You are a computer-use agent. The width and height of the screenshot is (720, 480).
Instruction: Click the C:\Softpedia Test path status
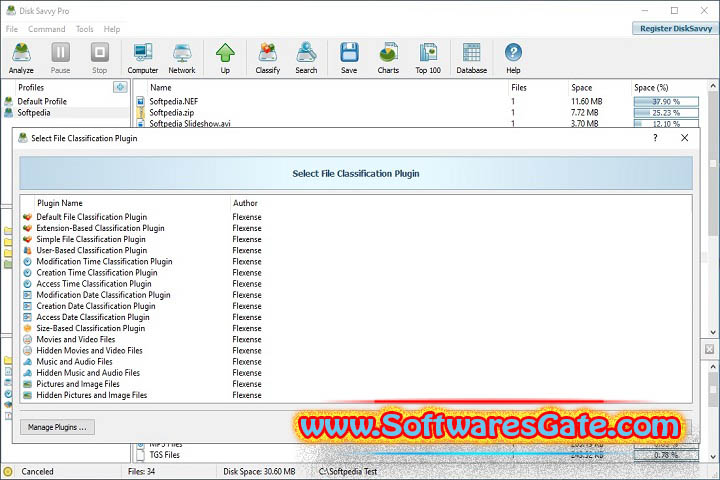click(348, 471)
